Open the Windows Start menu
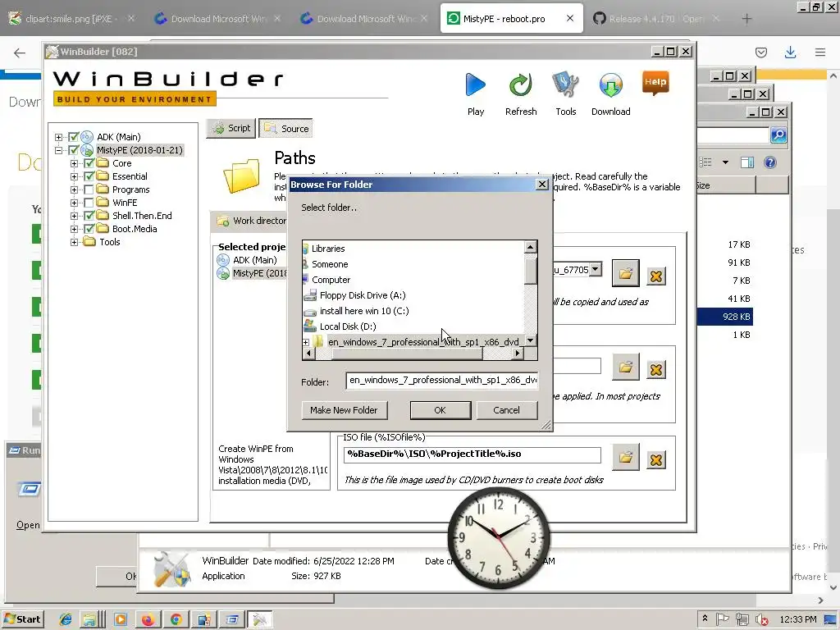 click(x=22, y=619)
